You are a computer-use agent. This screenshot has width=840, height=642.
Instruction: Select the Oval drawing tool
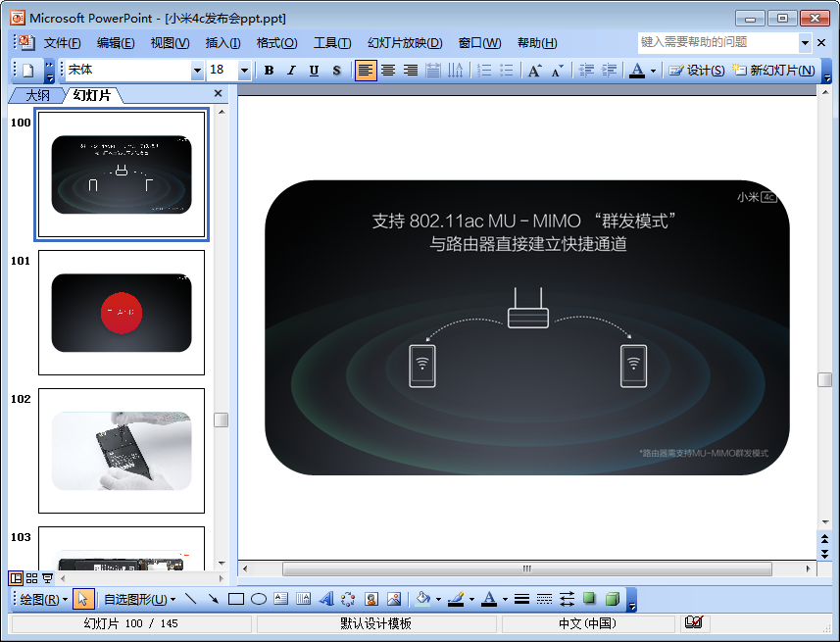(x=258, y=599)
